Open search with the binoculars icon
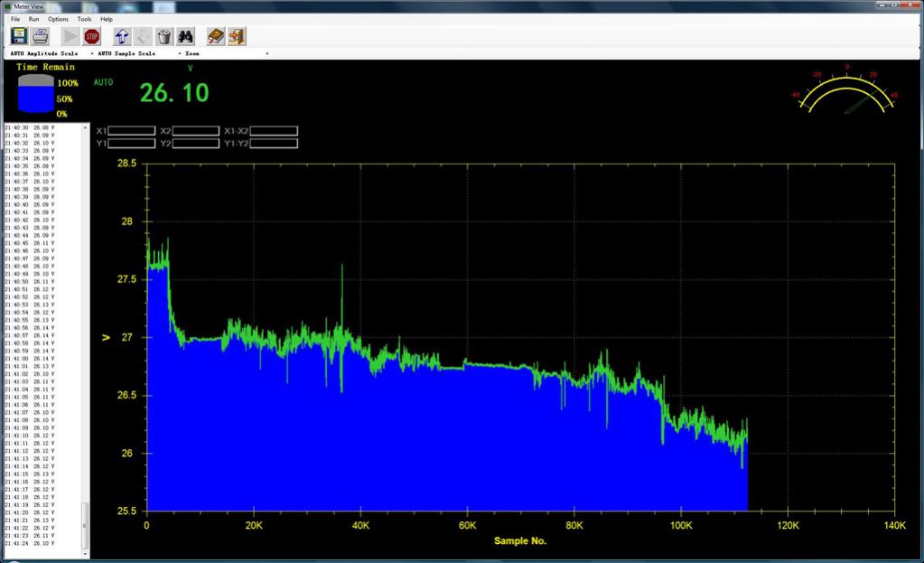The width and height of the screenshot is (924, 563). tap(186, 36)
